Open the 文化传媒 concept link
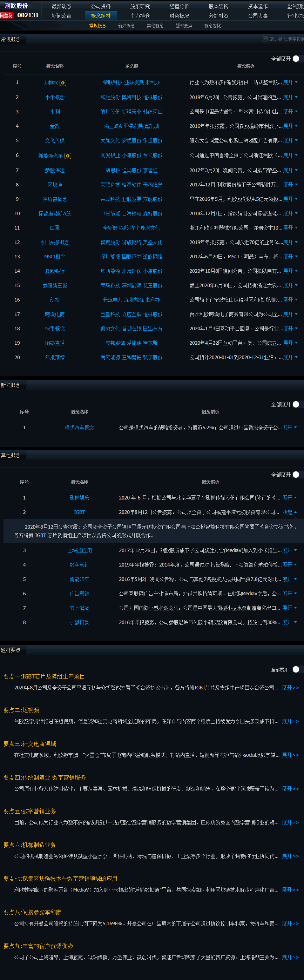 coord(55,140)
